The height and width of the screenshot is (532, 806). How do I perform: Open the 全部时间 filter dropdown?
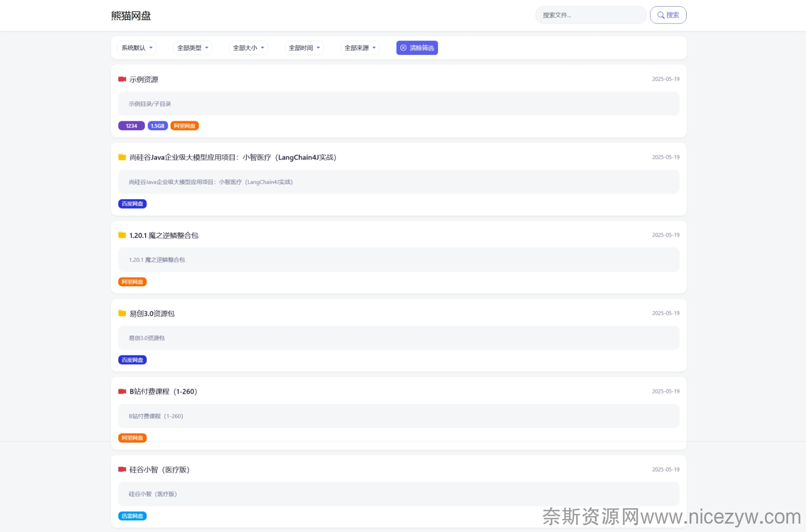click(304, 48)
